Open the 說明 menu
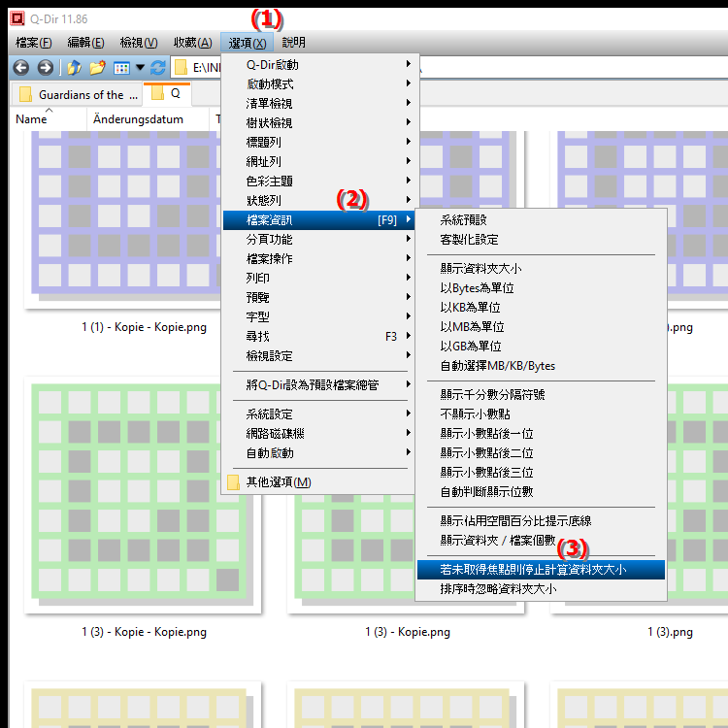This screenshot has width=728, height=728. click(294, 43)
